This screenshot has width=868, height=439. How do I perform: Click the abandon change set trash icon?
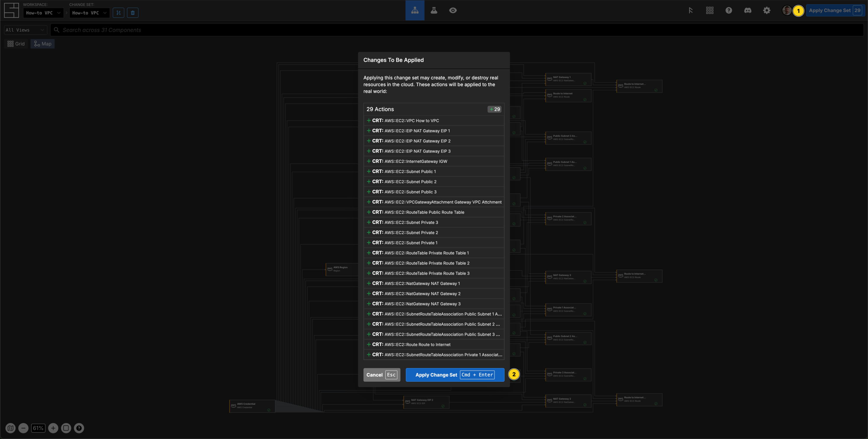click(x=133, y=13)
